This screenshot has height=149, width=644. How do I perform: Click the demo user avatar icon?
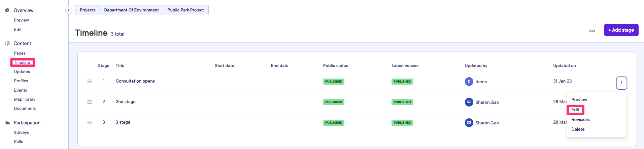click(469, 82)
